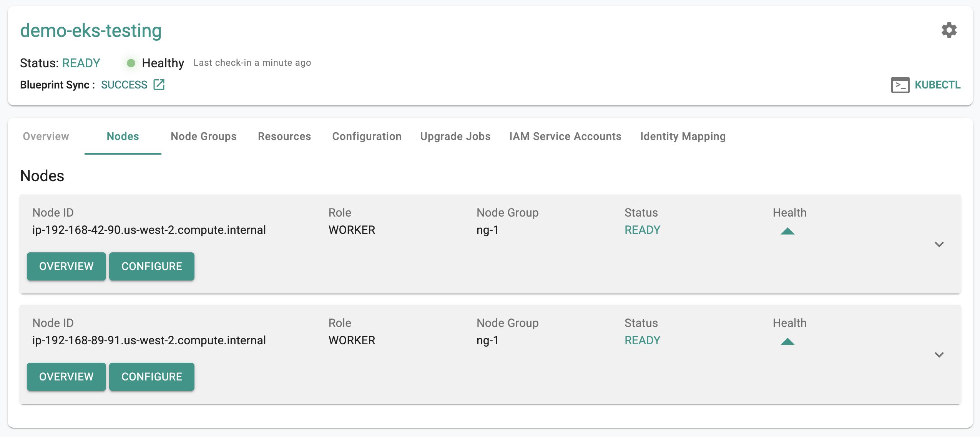Screen dimensions: 980x437
Task: Click health up-arrow for ip-192-168-42-90 node
Action: point(787,231)
